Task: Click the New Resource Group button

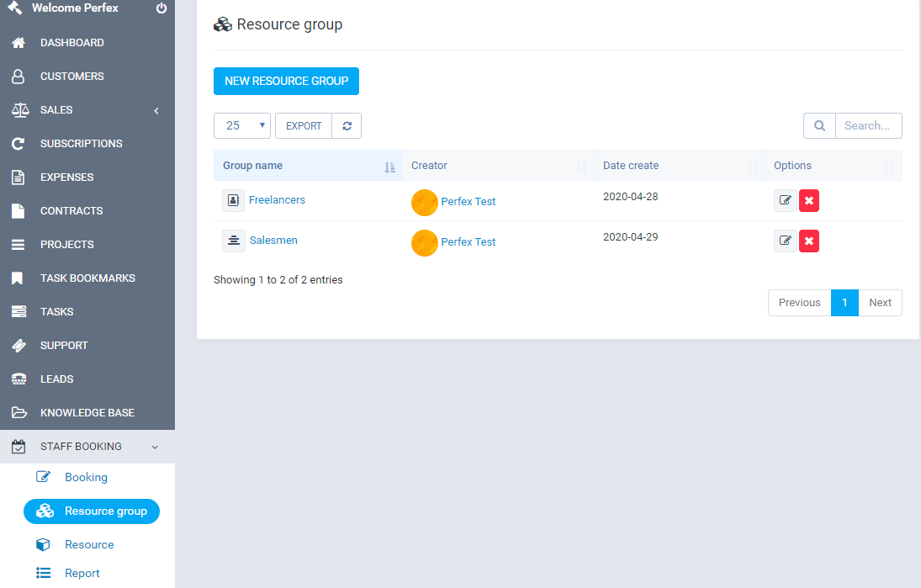Action: point(286,82)
